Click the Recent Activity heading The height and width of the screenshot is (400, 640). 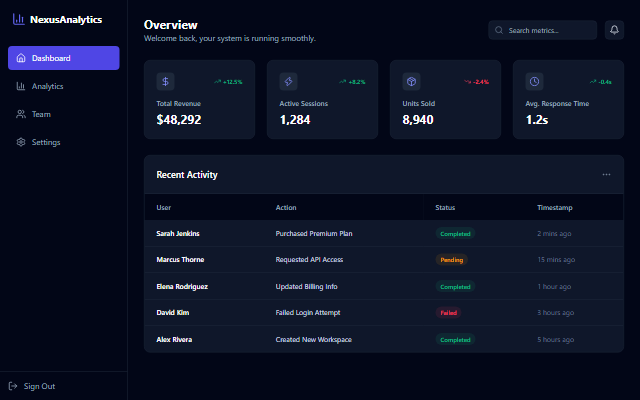point(187,175)
